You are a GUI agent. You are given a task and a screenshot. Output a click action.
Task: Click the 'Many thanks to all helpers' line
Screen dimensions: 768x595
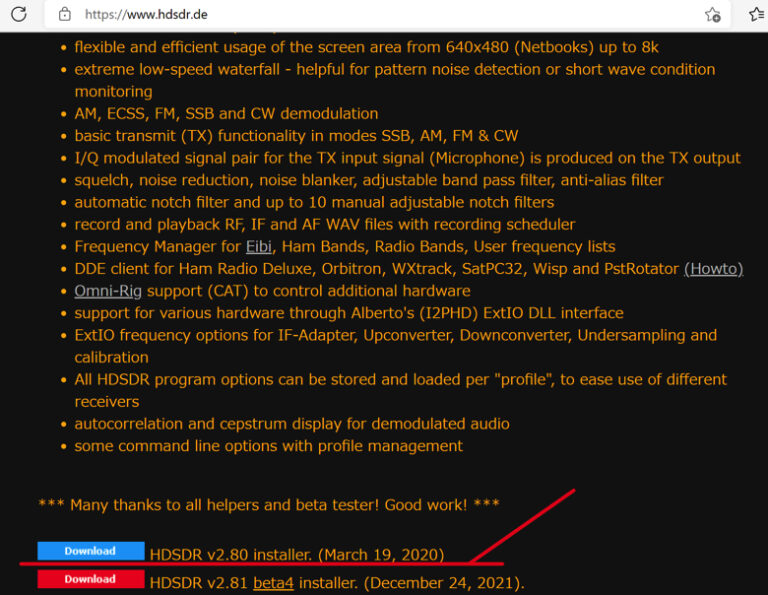(268, 504)
